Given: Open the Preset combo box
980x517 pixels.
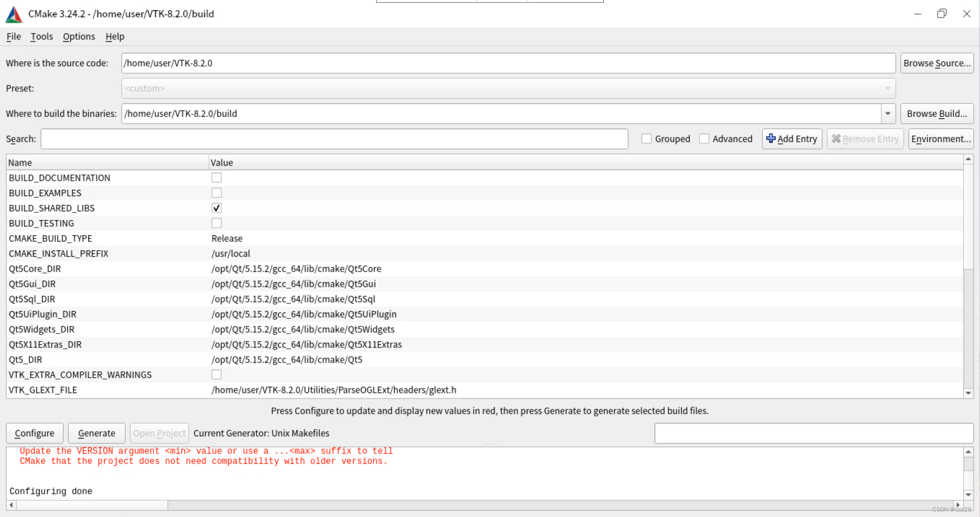Looking at the screenshot, I should (x=509, y=89).
